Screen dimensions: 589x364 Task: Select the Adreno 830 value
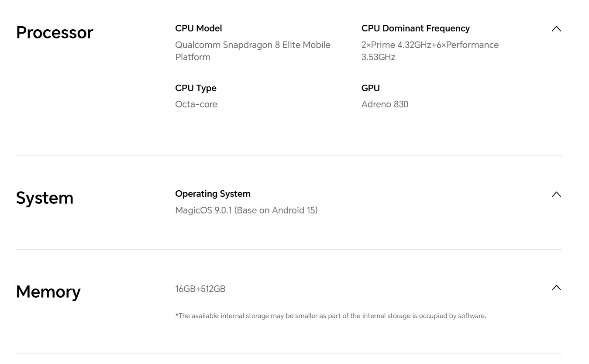click(385, 104)
